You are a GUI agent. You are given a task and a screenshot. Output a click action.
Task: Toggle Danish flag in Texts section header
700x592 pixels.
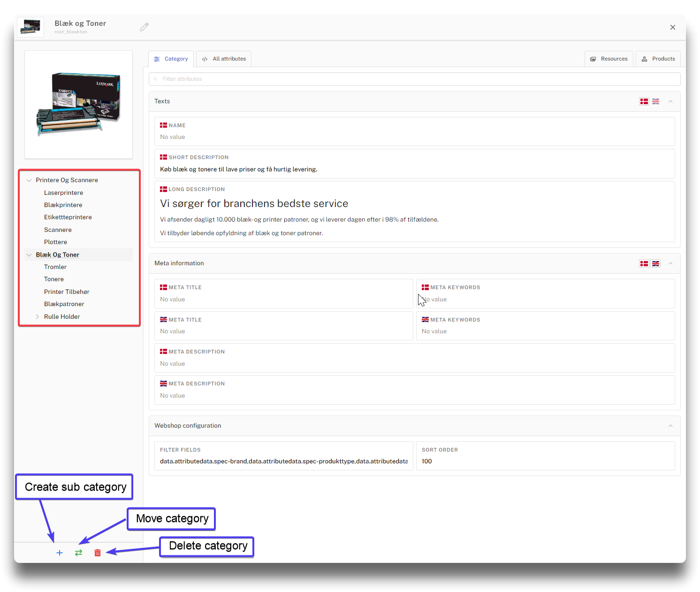coord(644,101)
